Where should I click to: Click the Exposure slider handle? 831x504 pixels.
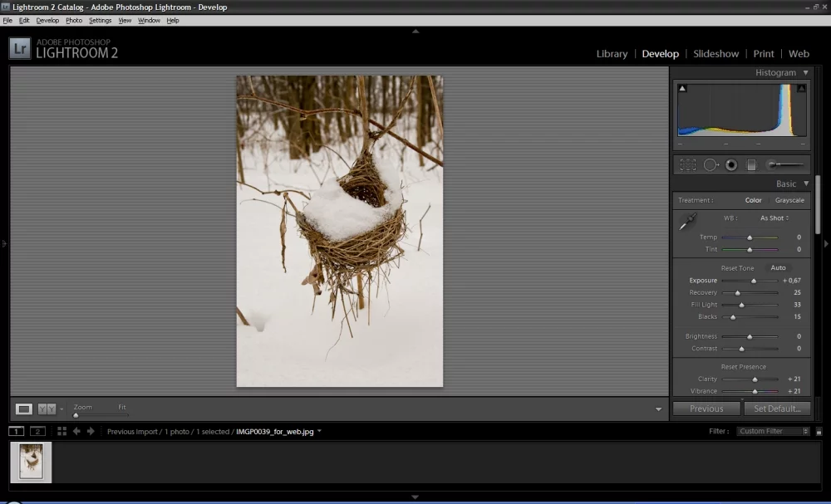[754, 281]
